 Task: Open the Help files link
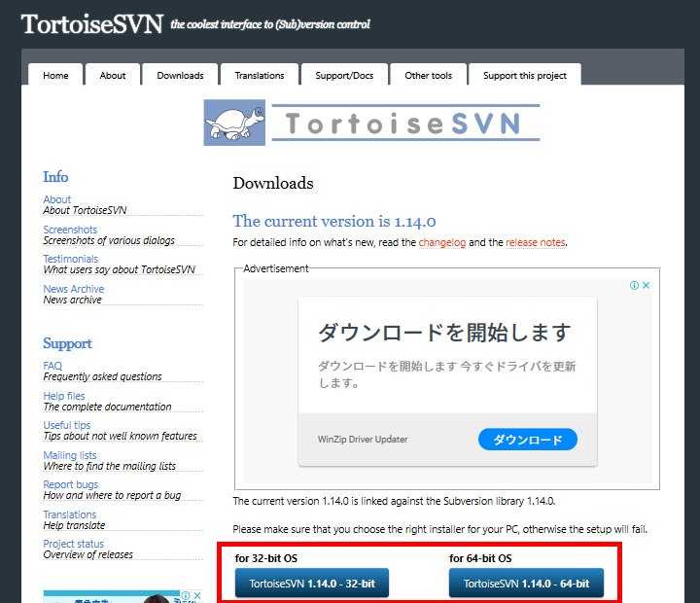click(64, 395)
